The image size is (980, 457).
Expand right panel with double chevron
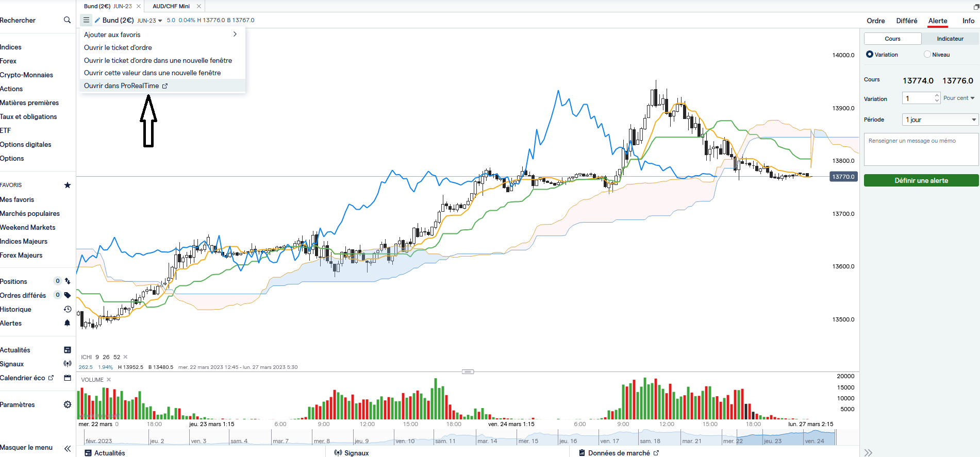tap(869, 453)
